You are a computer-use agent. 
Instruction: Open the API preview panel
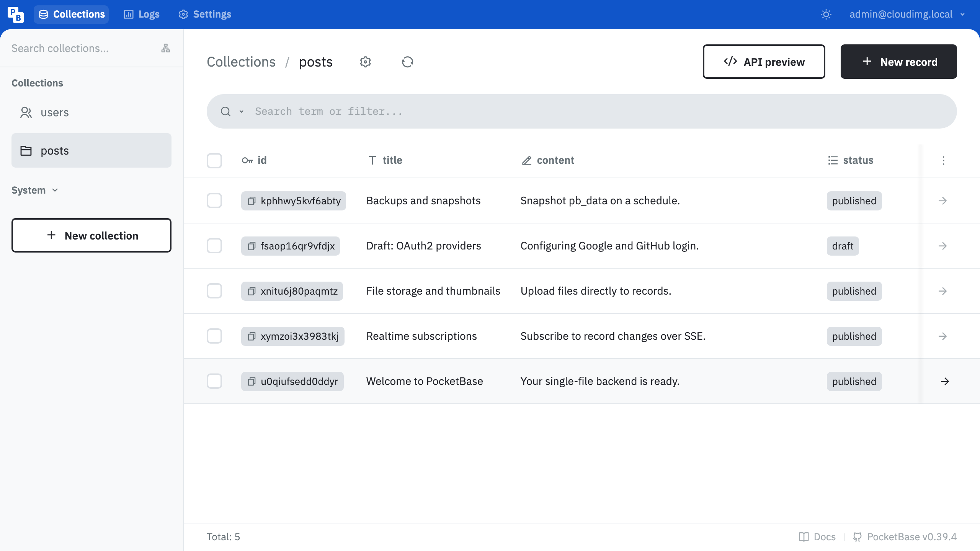(764, 62)
